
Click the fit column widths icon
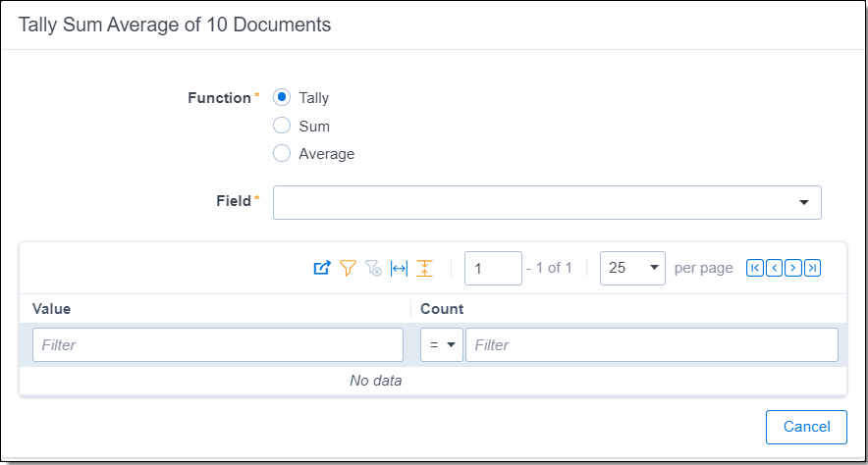coord(399,268)
